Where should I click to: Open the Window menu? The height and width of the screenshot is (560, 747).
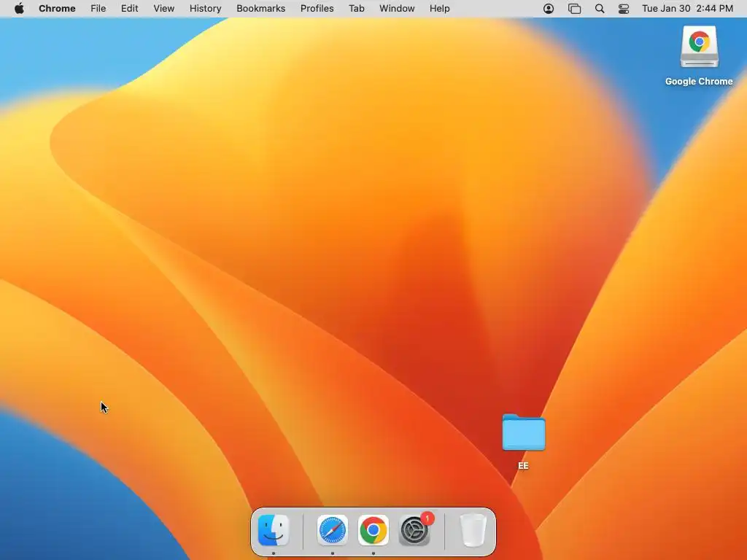tap(397, 9)
